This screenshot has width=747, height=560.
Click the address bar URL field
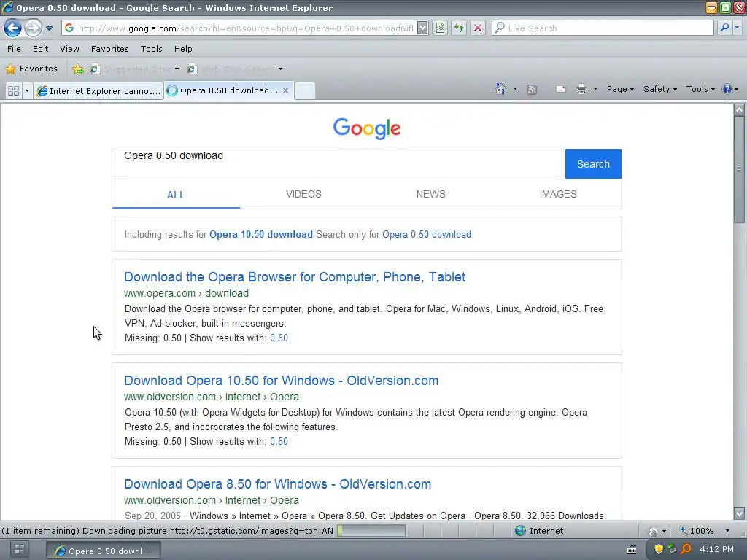[x=245, y=28]
